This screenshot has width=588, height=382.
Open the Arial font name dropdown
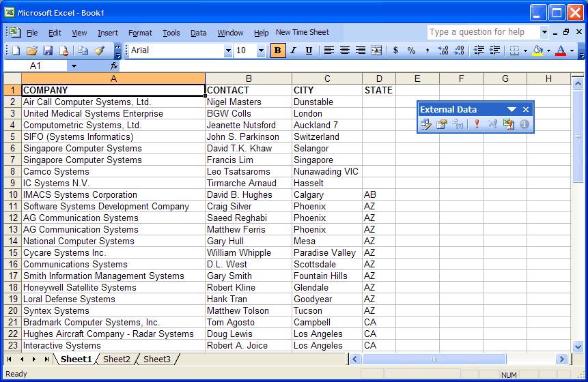tap(228, 50)
